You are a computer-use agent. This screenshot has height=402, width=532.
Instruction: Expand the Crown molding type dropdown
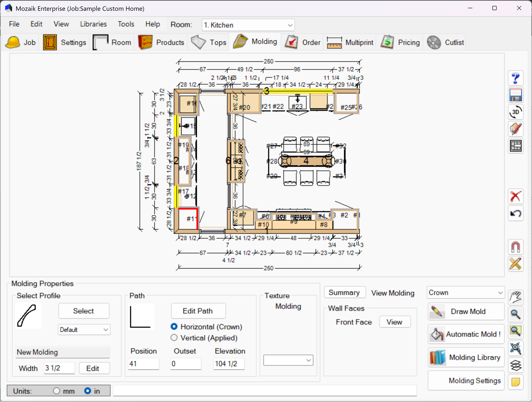pyautogui.click(x=465, y=293)
